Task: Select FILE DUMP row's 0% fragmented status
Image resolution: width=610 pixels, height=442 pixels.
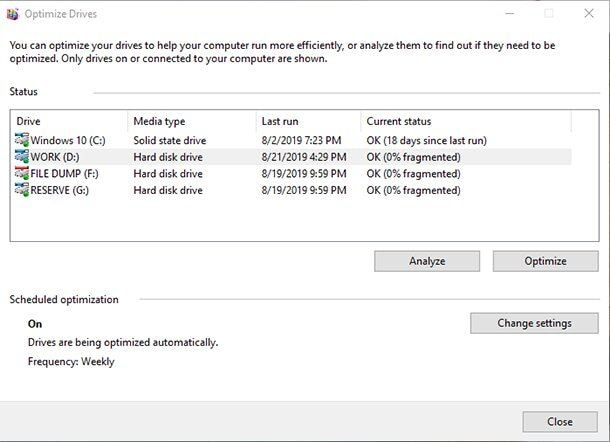Action: pyautogui.click(x=413, y=173)
